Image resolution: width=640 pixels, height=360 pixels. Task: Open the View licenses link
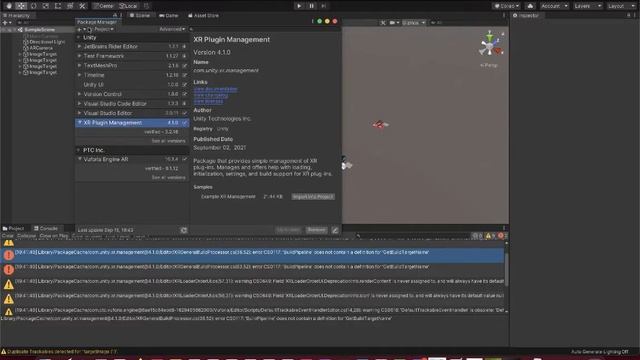pyautogui.click(x=208, y=102)
